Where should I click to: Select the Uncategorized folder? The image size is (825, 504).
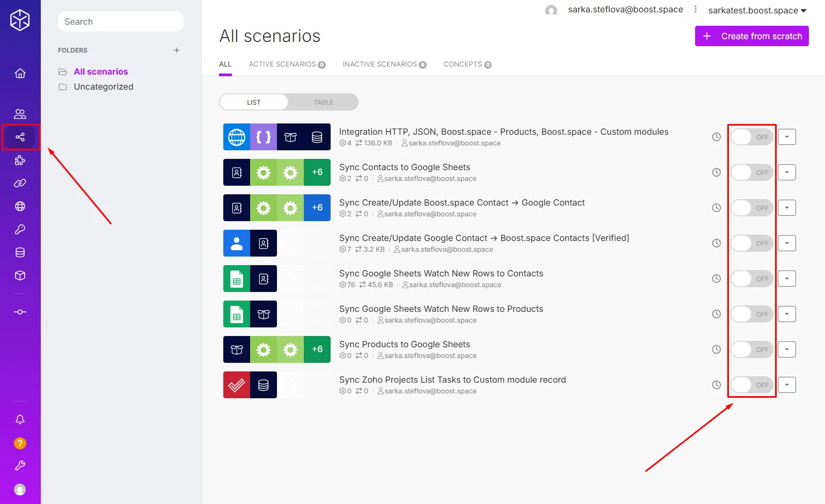pyautogui.click(x=104, y=86)
